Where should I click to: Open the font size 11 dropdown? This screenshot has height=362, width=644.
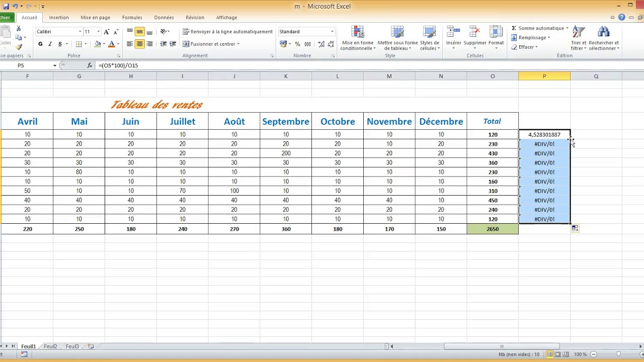[x=98, y=32]
